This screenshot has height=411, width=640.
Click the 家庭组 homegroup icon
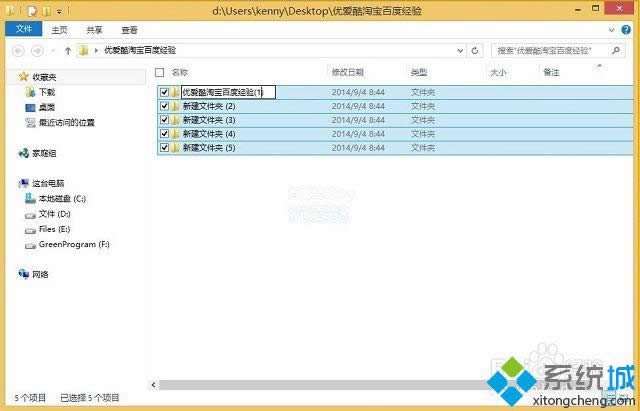[24, 153]
